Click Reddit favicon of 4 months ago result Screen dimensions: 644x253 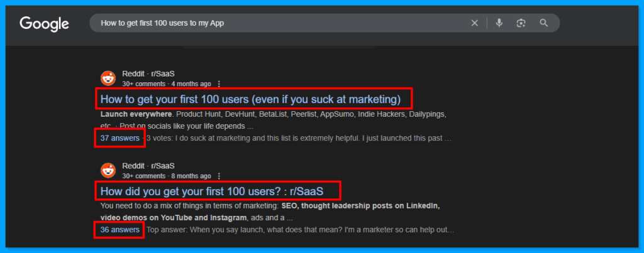click(x=108, y=78)
